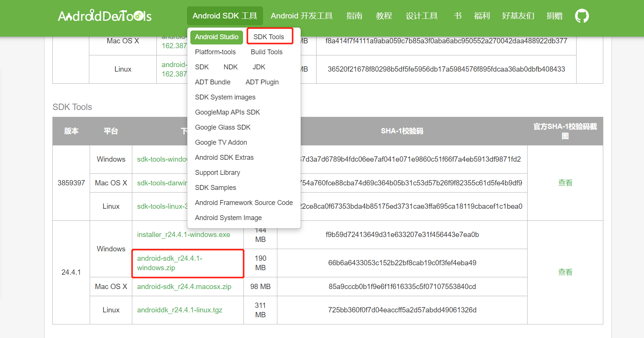Download androiddk_r24.4.1-linux.tgz
Image resolution: width=644 pixels, height=338 pixels.
click(180, 310)
